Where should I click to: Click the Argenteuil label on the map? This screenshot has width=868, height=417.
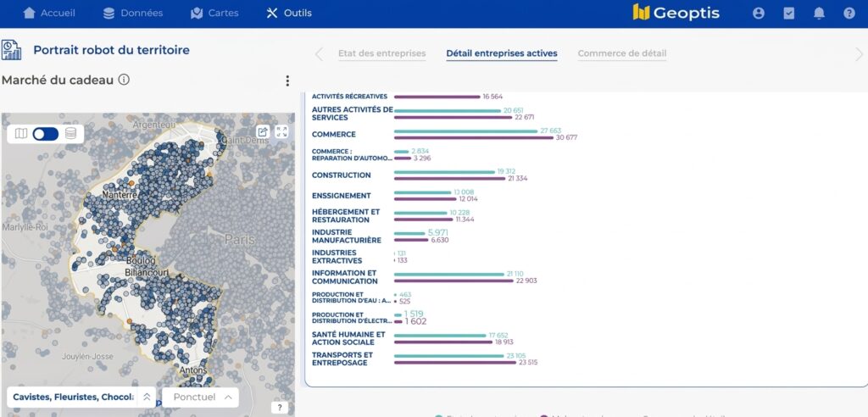click(154, 125)
